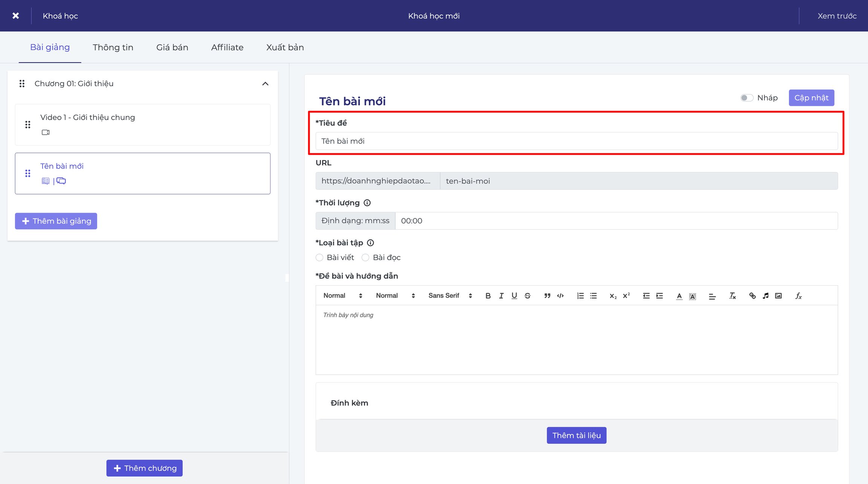Open the first Normal heading dropdown

pos(343,296)
